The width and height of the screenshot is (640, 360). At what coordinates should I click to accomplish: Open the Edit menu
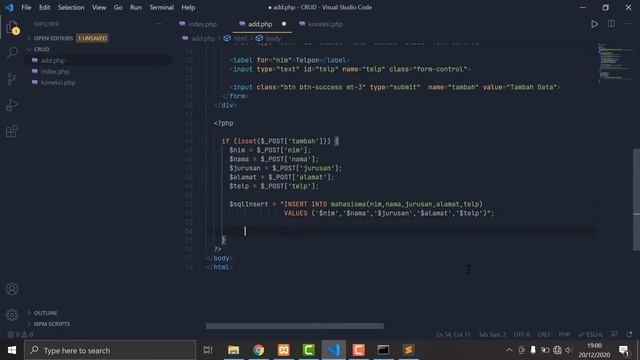pos(44,7)
